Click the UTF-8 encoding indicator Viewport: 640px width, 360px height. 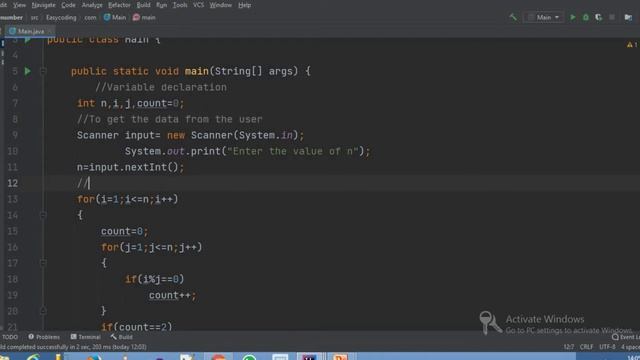[x=607, y=347]
